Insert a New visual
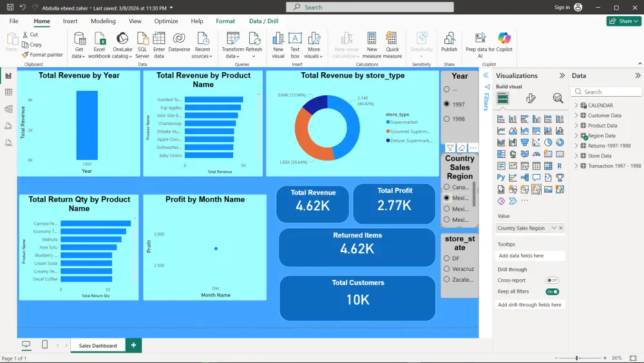 (x=278, y=45)
